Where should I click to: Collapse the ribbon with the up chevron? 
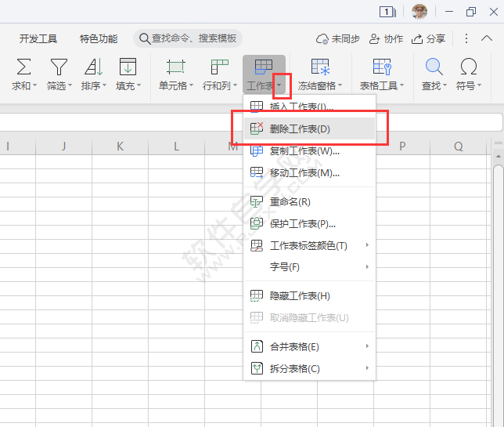click(487, 38)
